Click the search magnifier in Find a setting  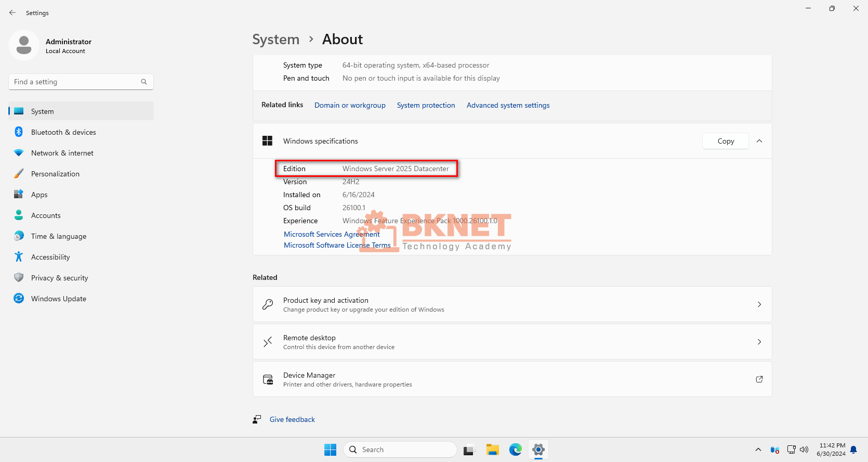(x=144, y=82)
